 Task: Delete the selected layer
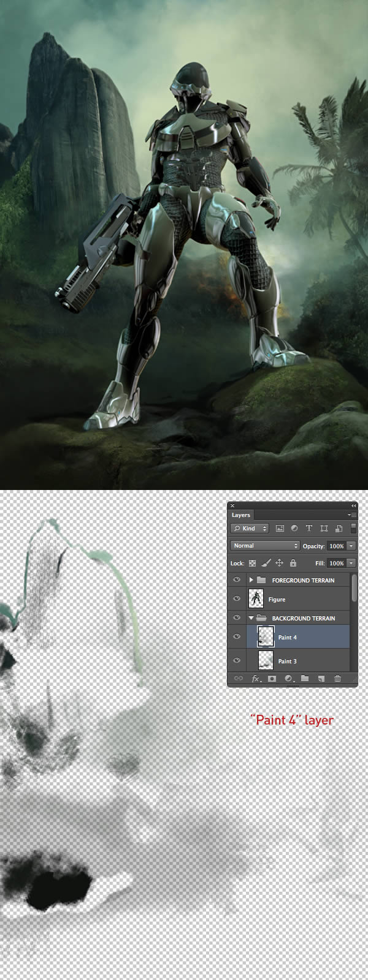point(337,679)
